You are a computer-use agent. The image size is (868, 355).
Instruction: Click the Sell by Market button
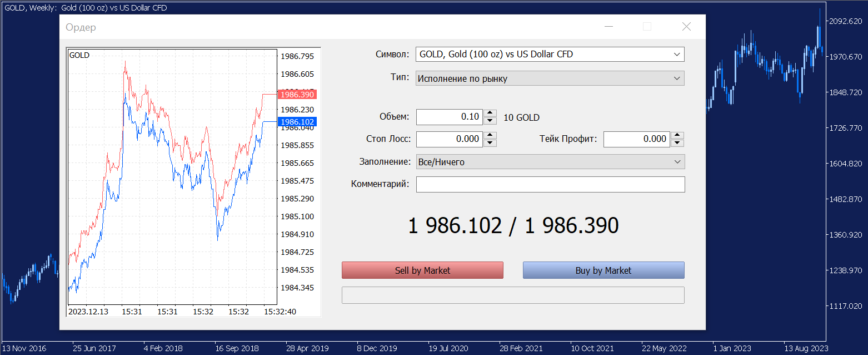coord(422,270)
